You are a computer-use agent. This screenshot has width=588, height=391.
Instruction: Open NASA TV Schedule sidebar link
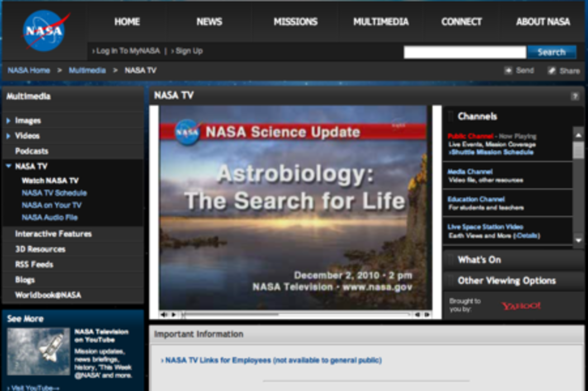54,193
